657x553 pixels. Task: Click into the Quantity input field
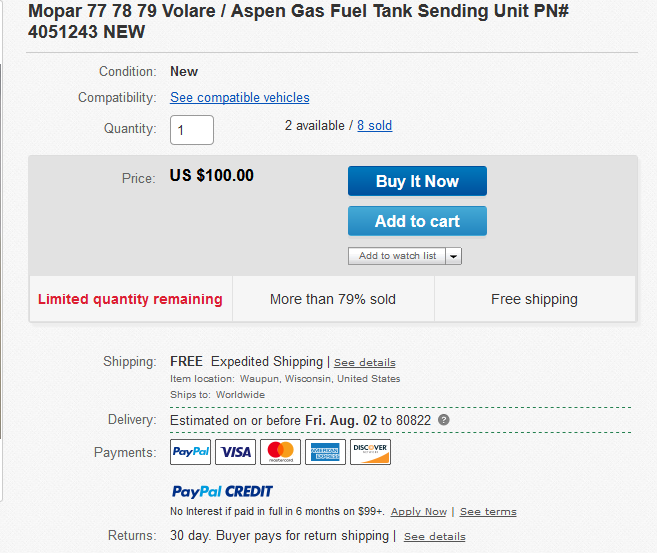[x=192, y=130]
